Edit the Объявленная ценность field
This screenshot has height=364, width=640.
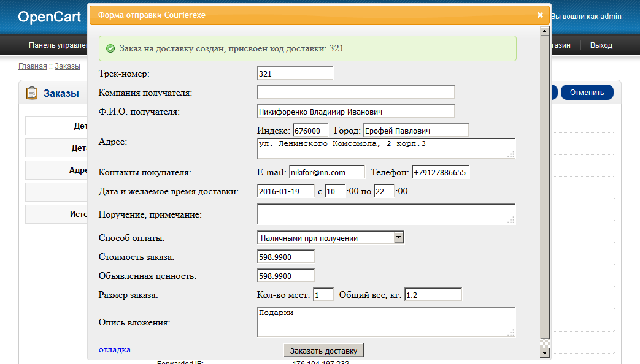[286, 276]
